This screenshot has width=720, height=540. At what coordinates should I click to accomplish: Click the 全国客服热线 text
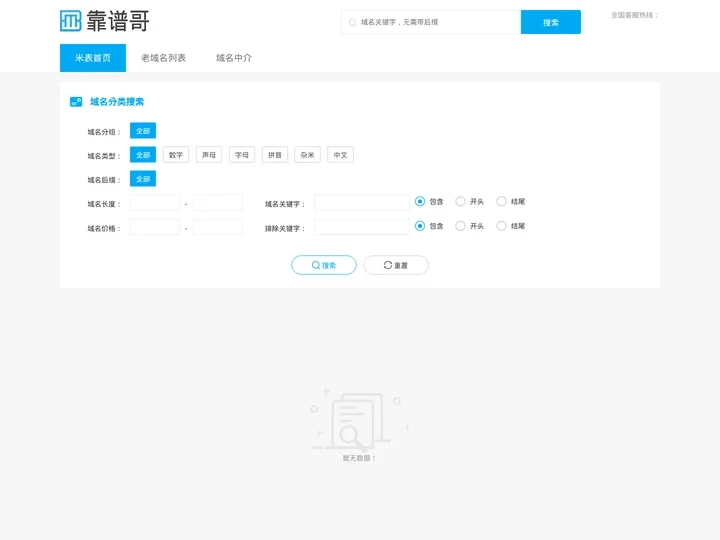(634, 15)
